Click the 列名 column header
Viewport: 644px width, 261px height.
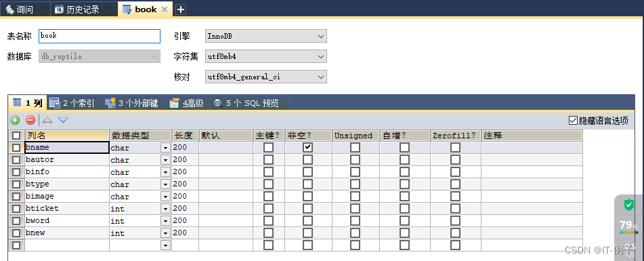[67, 136]
